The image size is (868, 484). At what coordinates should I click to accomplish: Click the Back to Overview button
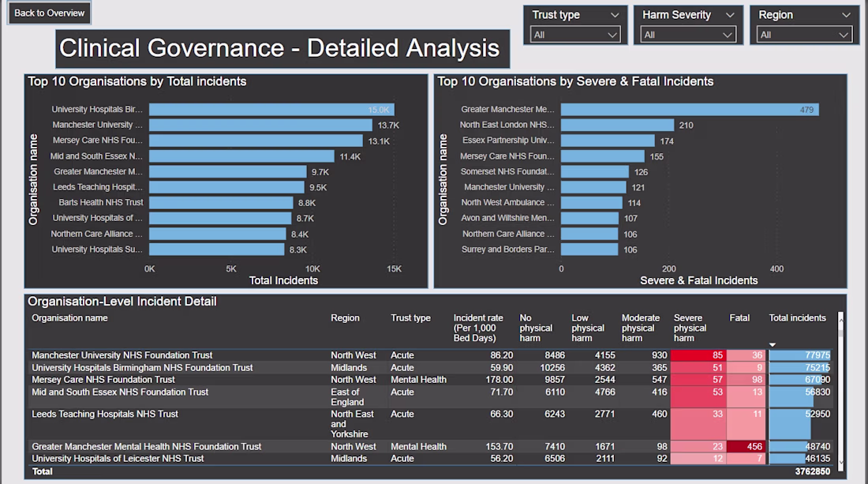49,13
